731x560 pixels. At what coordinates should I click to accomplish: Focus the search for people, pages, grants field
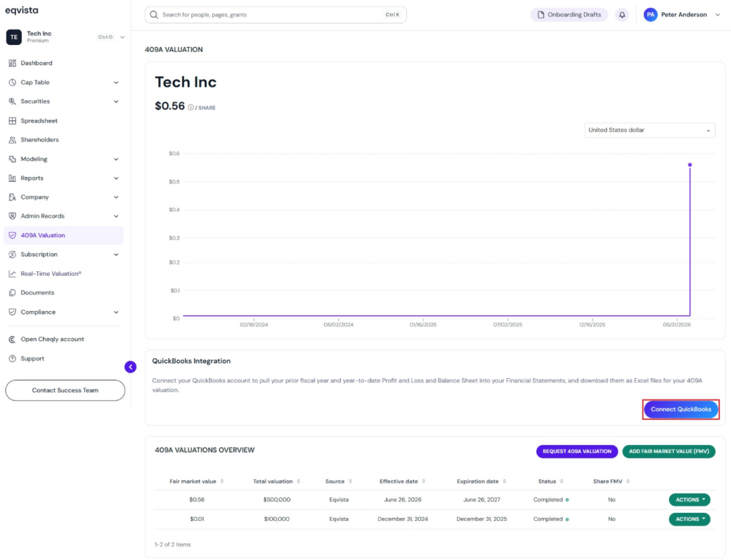[x=276, y=15]
